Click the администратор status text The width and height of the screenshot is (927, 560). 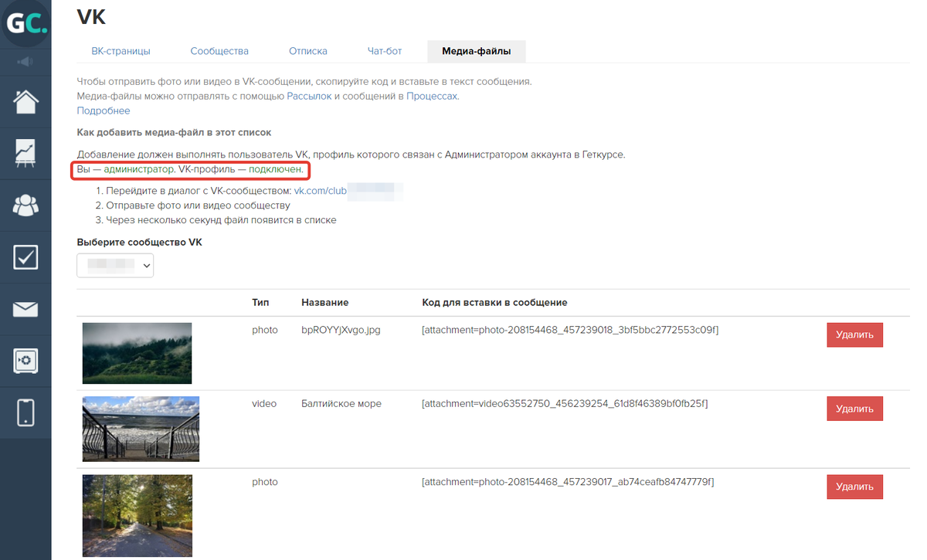[139, 169]
